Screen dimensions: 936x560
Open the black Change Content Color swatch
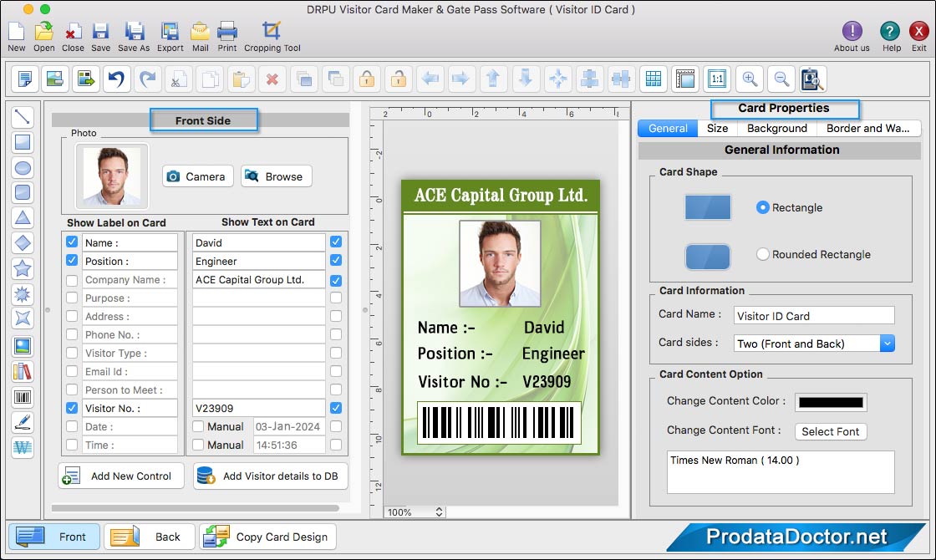831,402
